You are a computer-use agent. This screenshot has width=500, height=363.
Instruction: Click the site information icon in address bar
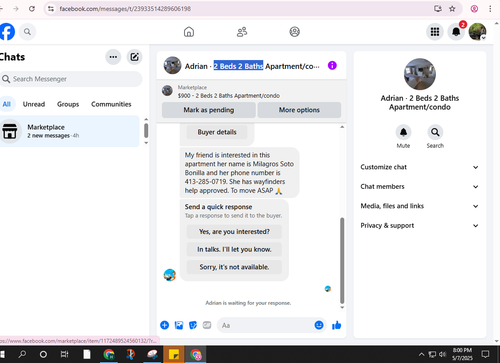pyautogui.click(x=51, y=9)
